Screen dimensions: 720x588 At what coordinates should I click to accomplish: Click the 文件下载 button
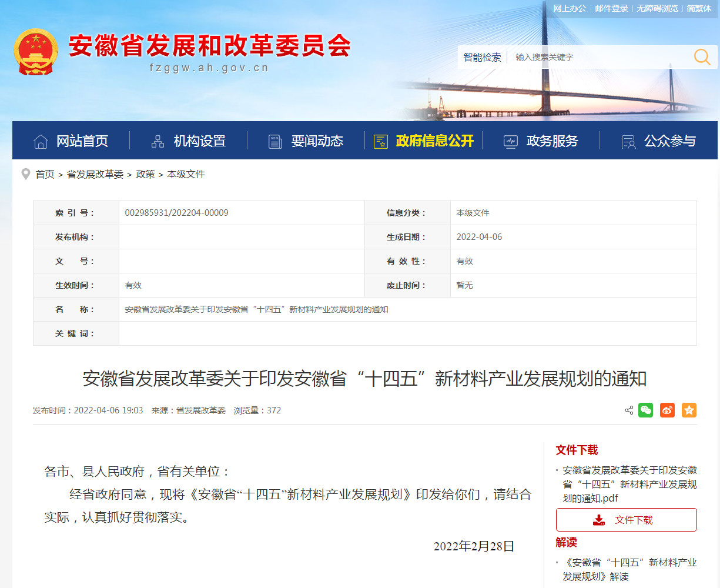click(627, 520)
